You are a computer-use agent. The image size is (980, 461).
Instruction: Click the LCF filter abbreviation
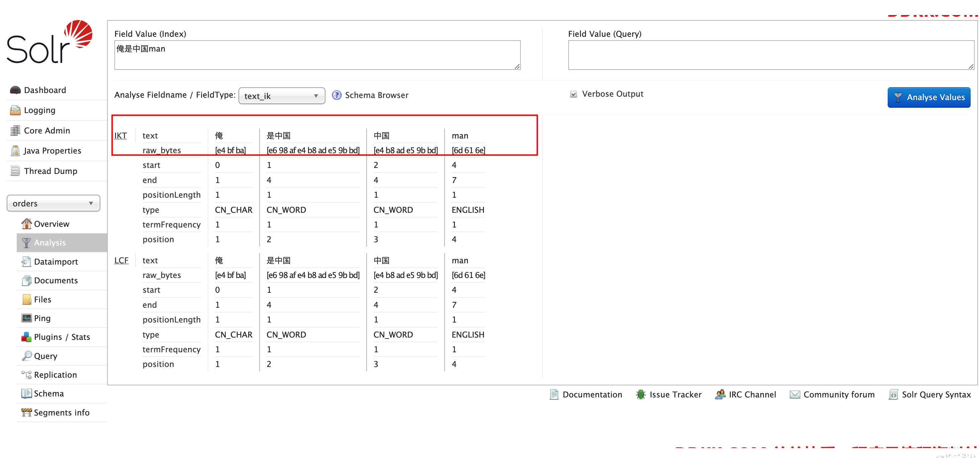point(121,261)
